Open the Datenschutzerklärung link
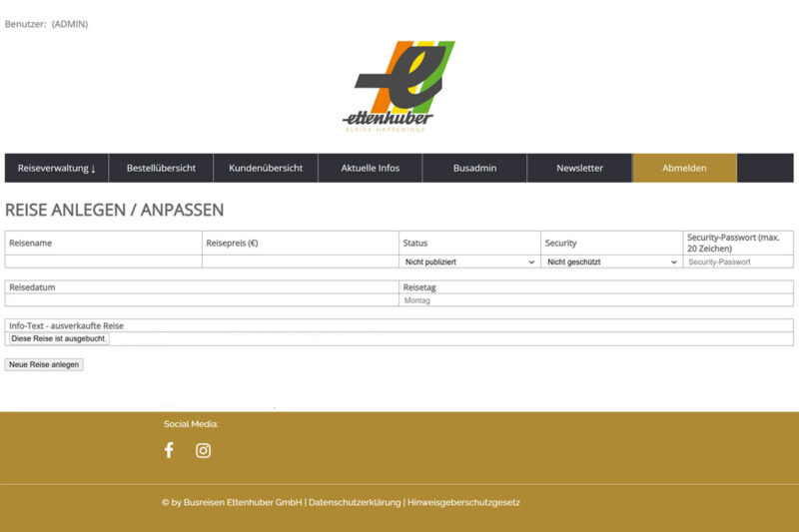The image size is (799, 532). pyautogui.click(x=355, y=502)
